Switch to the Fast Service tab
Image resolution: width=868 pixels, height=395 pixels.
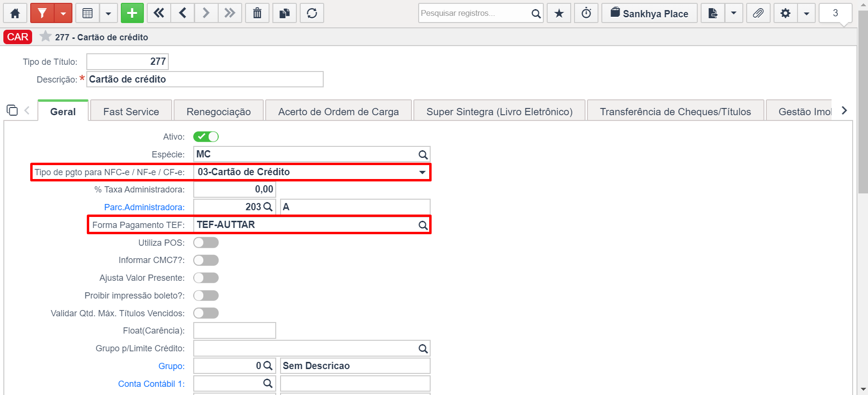131,111
